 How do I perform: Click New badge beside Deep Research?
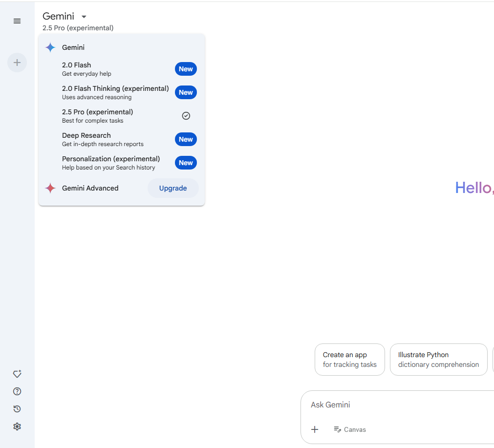pyautogui.click(x=186, y=140)
